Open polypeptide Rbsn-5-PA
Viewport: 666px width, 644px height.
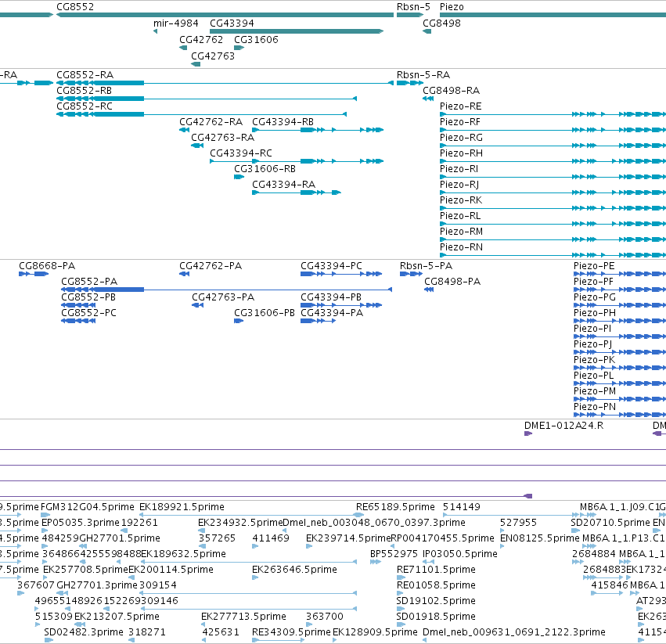[x=426, y=266]
